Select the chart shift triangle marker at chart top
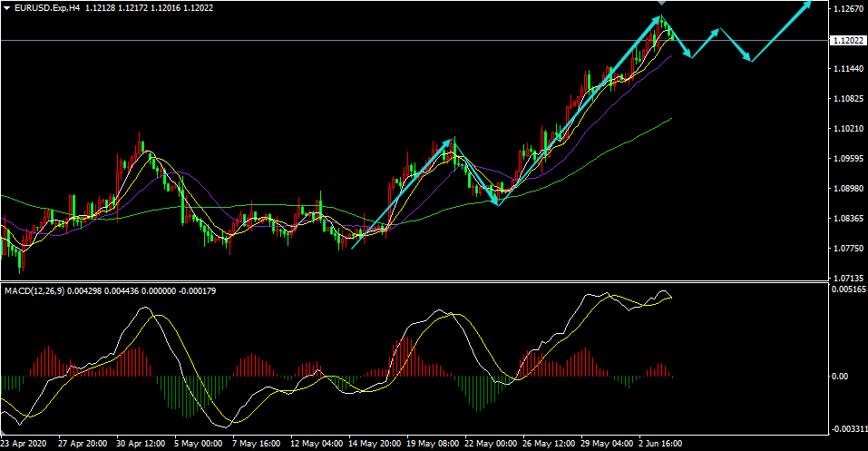 pyautogui.click(x=661, y=3)
